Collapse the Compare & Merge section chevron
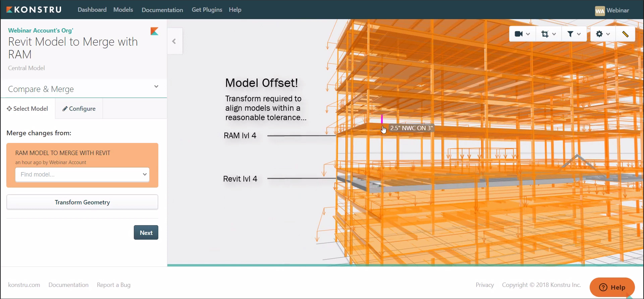644x299 pixels. tap(156, 87)
